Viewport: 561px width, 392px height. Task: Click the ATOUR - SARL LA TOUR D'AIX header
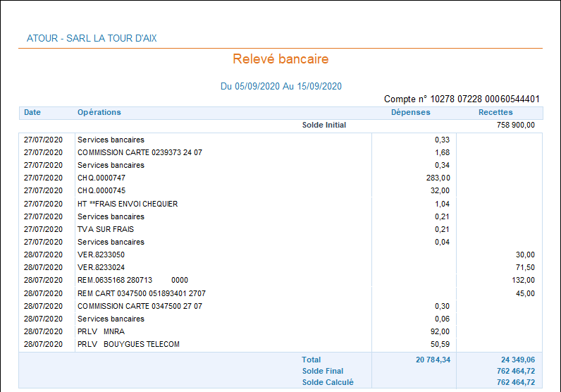coord(92,38)
